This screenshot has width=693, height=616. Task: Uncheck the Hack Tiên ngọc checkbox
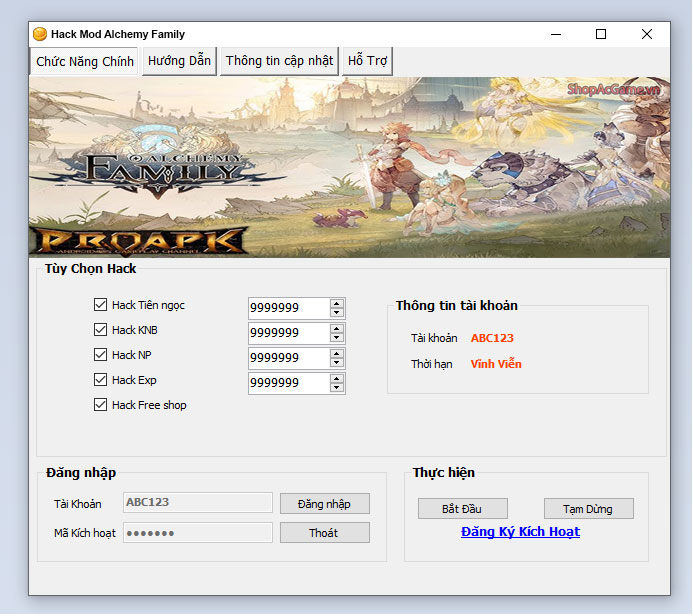click(x=100, y=304)
